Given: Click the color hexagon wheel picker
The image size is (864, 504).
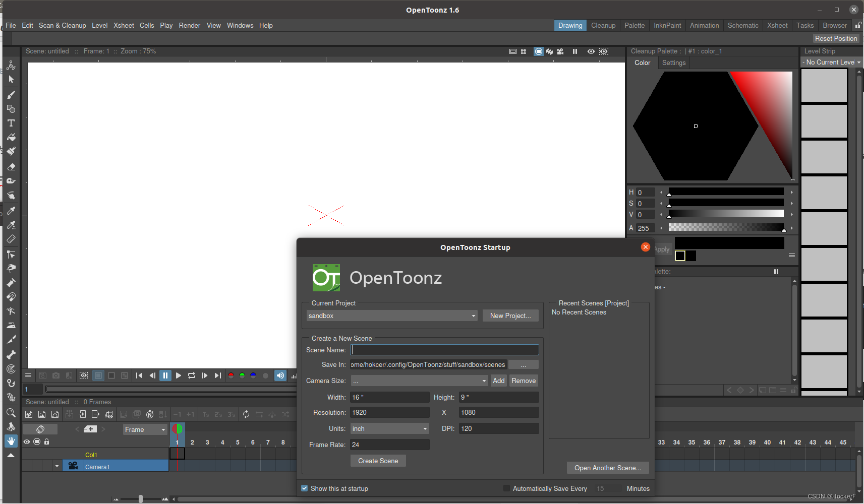Looking at the screenshot, I should pyautogui.click(x=696, y=126).
